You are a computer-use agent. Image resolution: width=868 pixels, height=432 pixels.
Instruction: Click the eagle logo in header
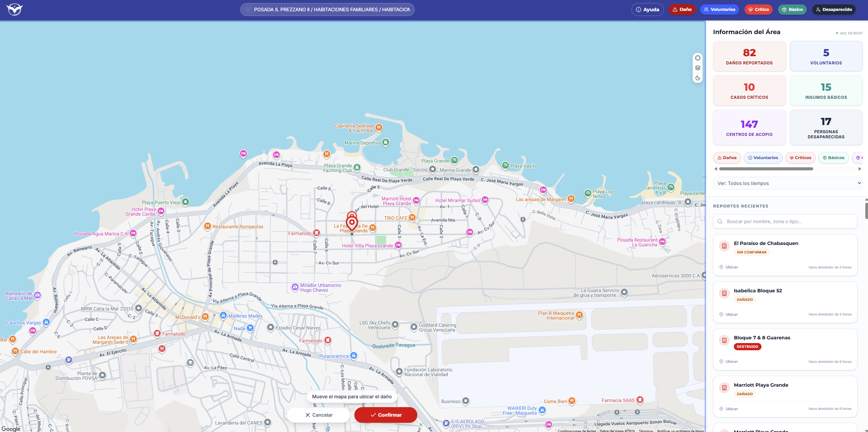(15, 9)
